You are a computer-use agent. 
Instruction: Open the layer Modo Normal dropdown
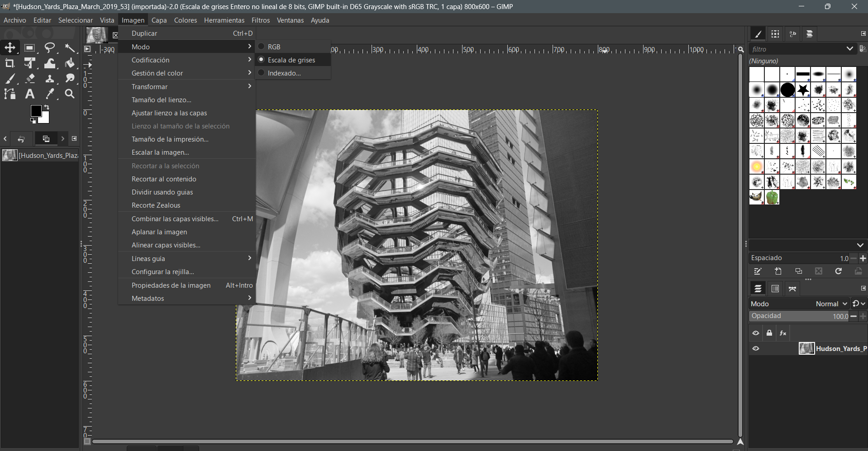pos(831,304)
